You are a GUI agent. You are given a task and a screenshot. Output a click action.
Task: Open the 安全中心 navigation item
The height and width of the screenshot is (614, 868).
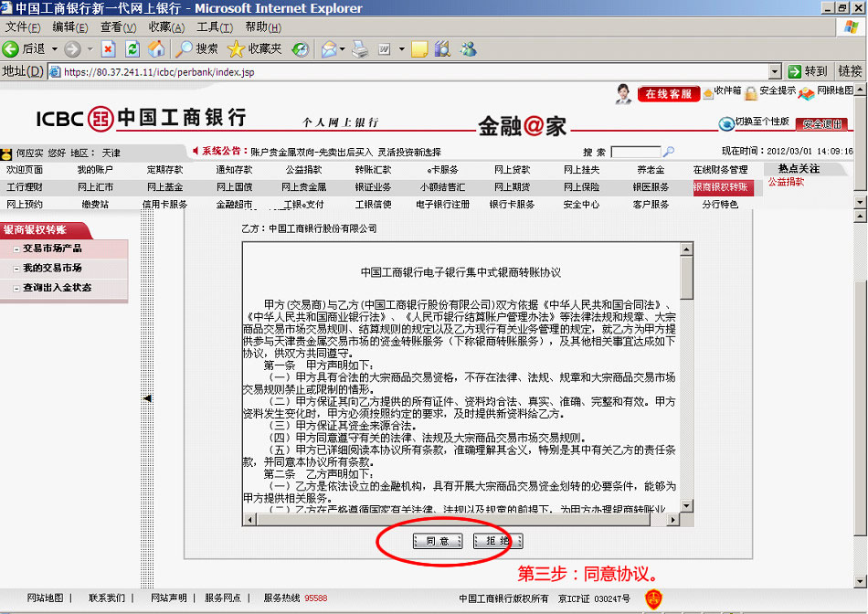(581, 205)
